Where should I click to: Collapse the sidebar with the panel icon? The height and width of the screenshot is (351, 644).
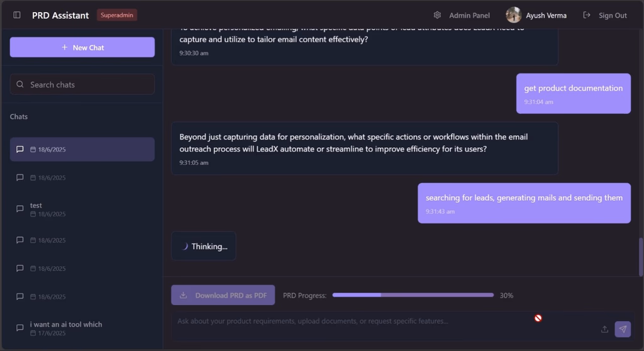(x=17, y=15)
